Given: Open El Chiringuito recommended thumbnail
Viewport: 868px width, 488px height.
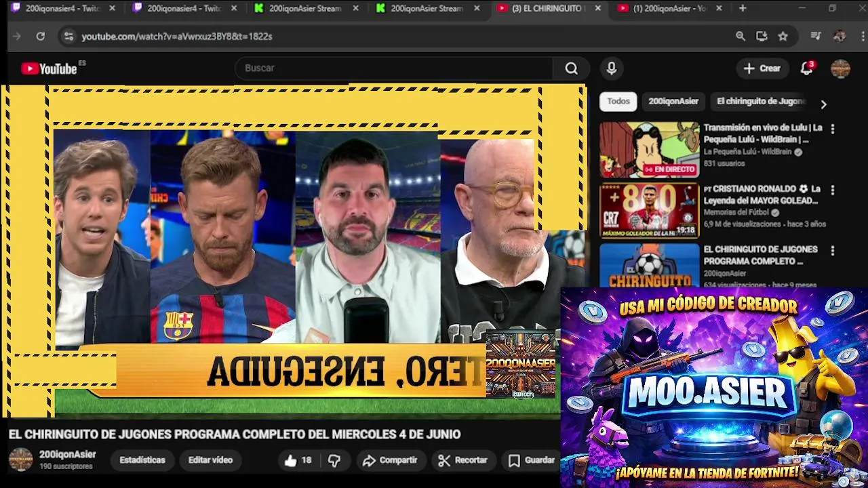Looking at the screenshot, I should (x=649, y=265).
